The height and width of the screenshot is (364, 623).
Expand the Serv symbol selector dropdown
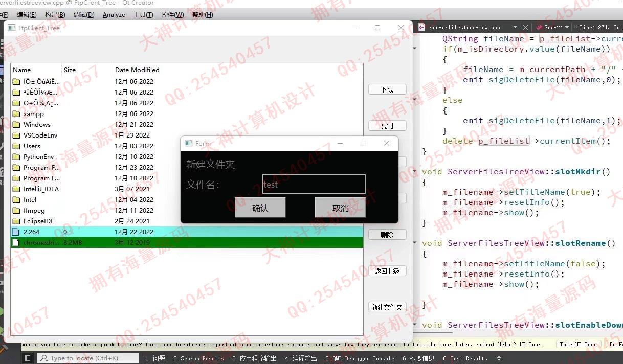pos(567,27)
